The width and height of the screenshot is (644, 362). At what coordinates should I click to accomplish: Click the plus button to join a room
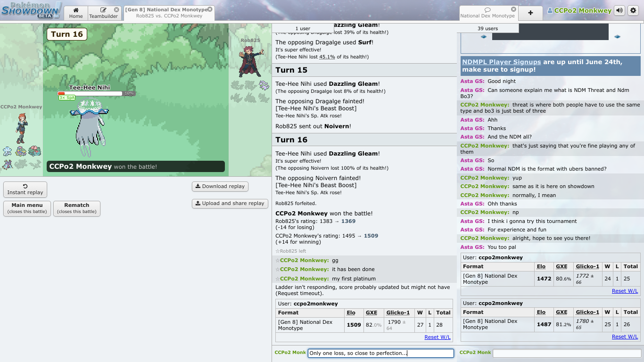[x=530, y=13]
